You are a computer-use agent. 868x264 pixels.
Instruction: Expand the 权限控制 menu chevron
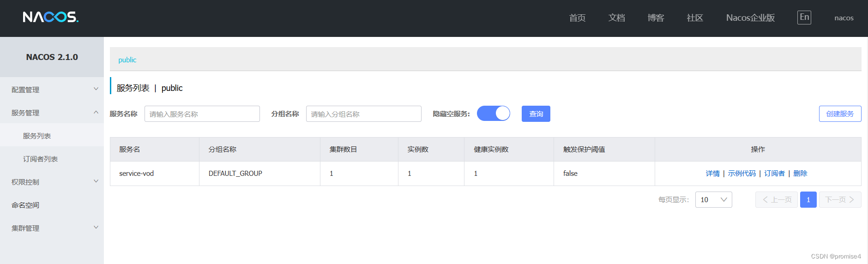point(96,181)
